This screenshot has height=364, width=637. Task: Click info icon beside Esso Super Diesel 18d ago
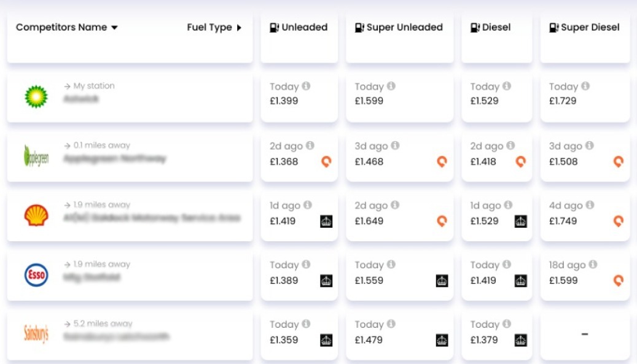coord(593,265)
